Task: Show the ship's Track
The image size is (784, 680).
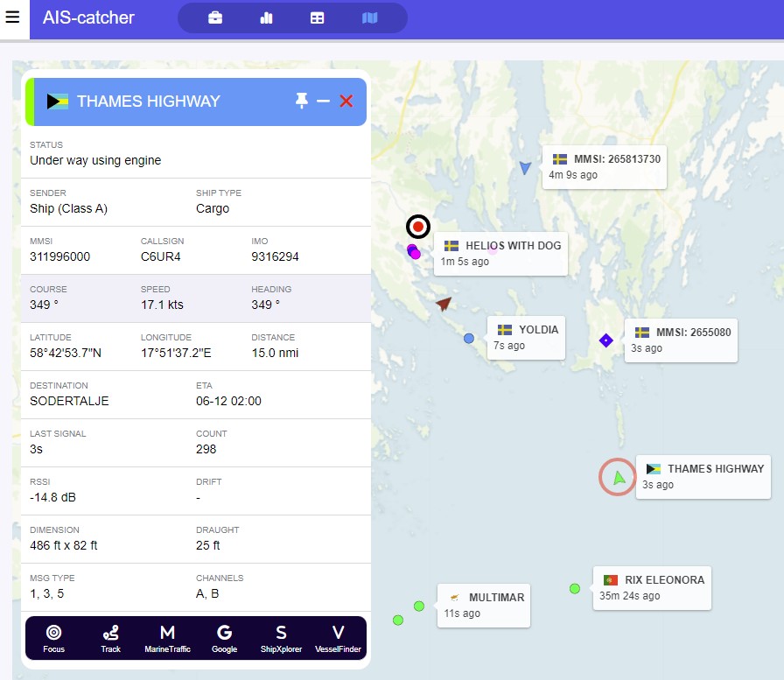Action: pos(110,638)
